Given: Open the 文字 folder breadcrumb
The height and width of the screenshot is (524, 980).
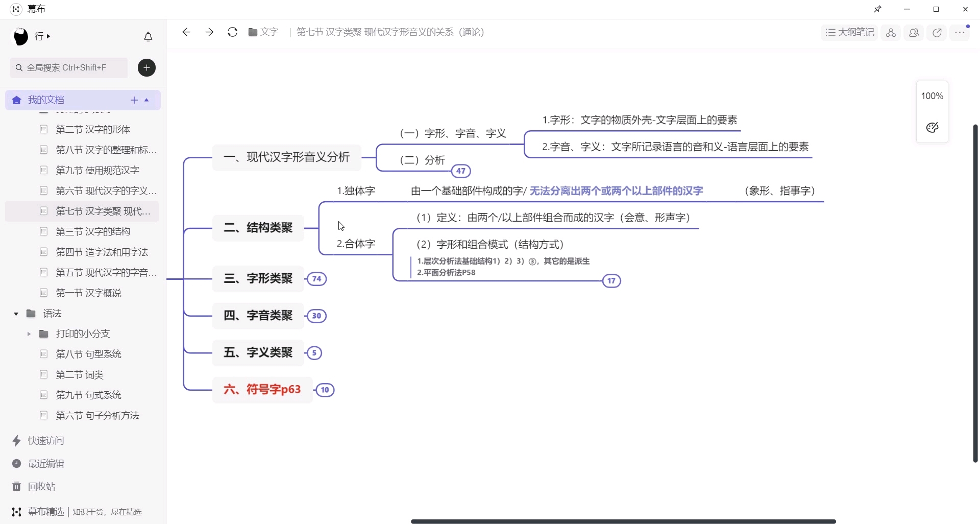Looking at the screenshot, I should pos(263,32).
